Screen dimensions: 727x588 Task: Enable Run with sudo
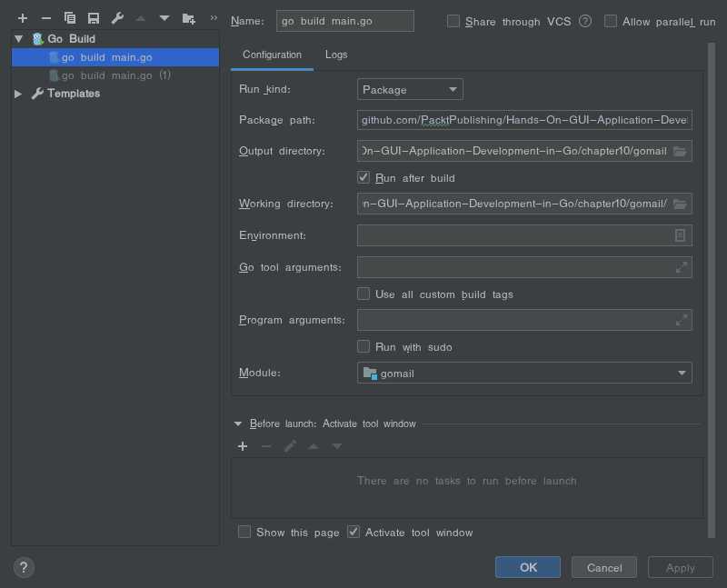(x=363, y=346)
